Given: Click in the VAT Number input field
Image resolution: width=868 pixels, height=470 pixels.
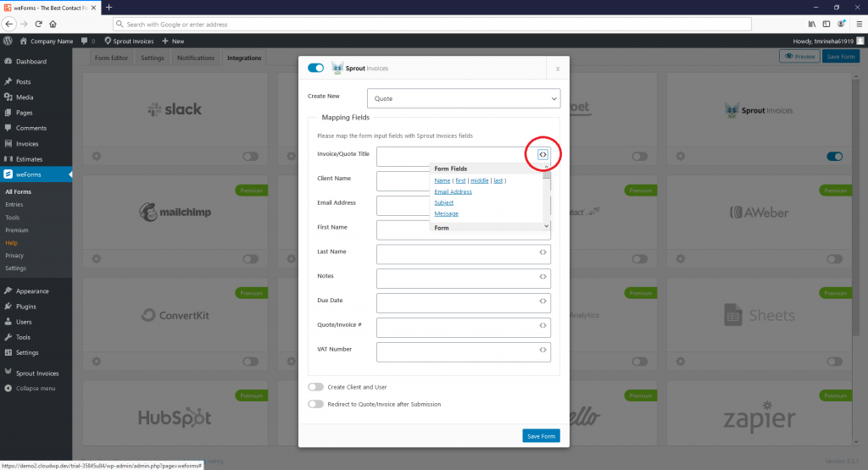Looking at the screenshot, I should [464, 351].
